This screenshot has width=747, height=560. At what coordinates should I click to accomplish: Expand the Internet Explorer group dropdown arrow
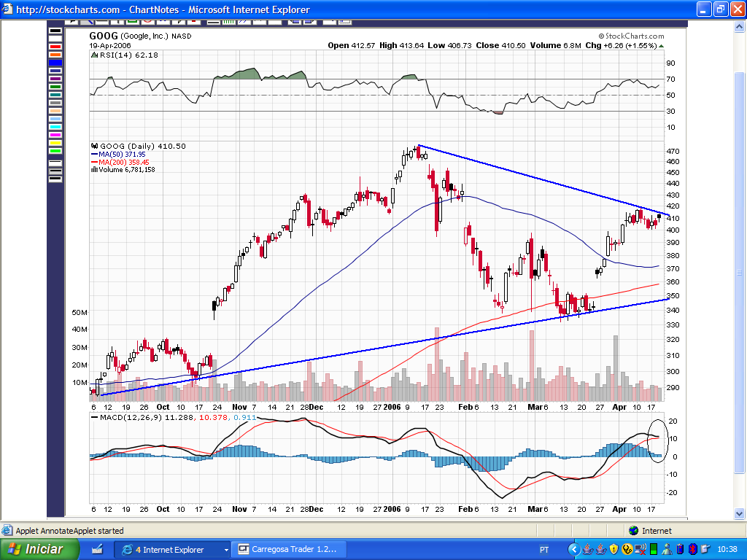click(x=226, y=550)
